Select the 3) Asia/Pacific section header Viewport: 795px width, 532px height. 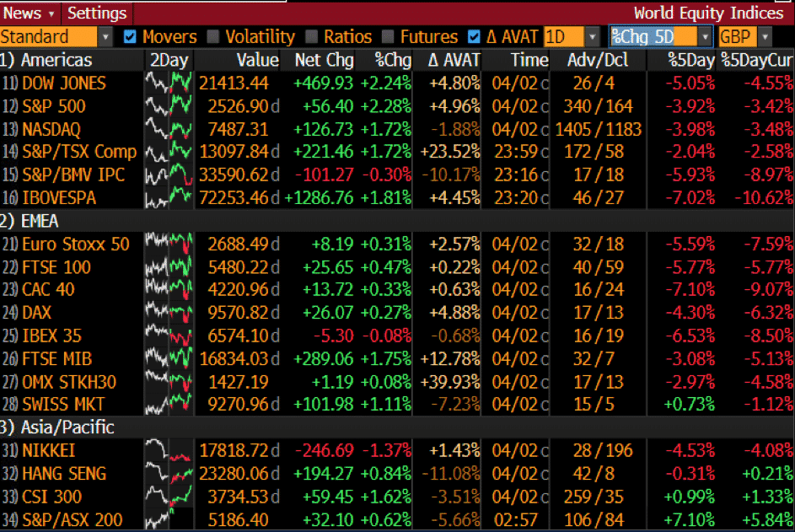click(x=57, y=427)
